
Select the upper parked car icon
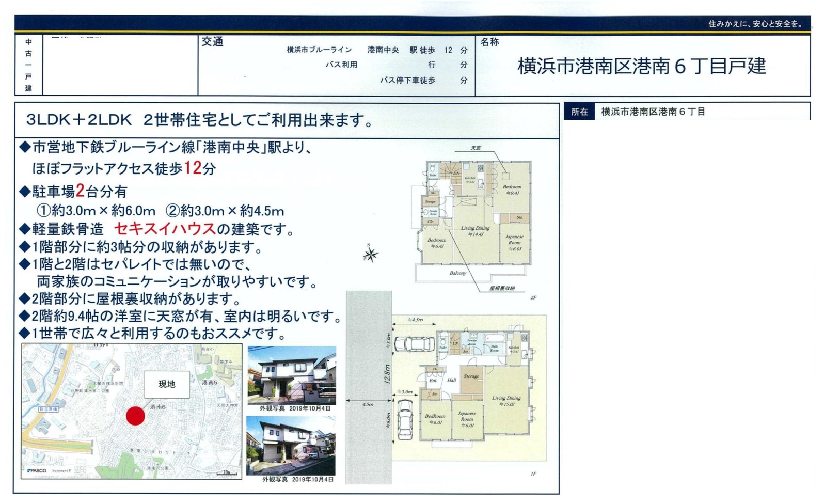(414, 344)
